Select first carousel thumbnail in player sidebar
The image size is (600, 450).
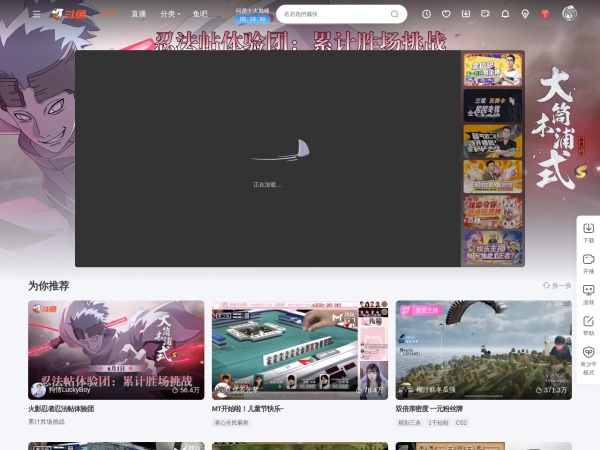(x=492, y=70)
